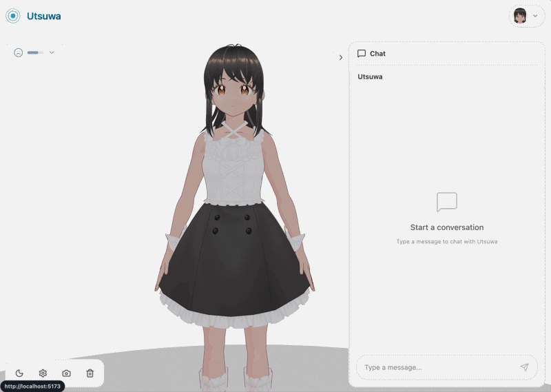Expand the mood panel chevron
The height and width of the screenshot is (392, 551).
(x=52, y=52)
